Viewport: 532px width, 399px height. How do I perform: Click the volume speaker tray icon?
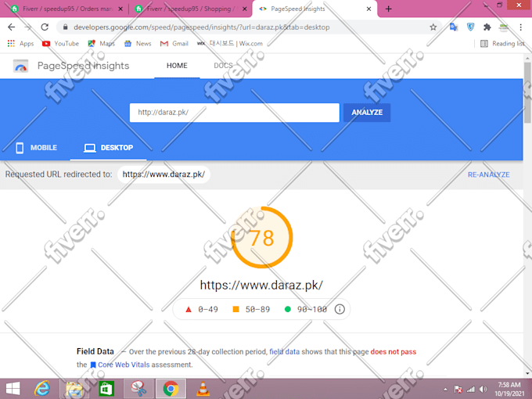(x=483, y=389)
